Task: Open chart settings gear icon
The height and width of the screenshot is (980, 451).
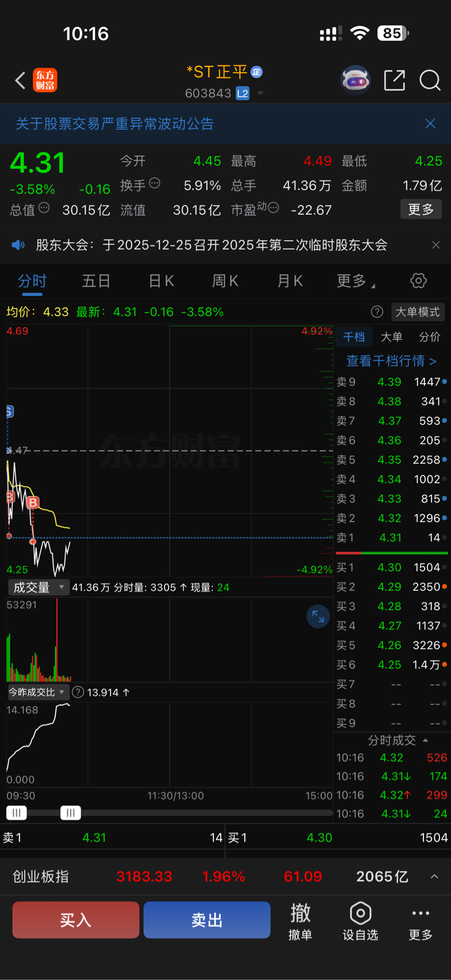Action: coord(419,281)
